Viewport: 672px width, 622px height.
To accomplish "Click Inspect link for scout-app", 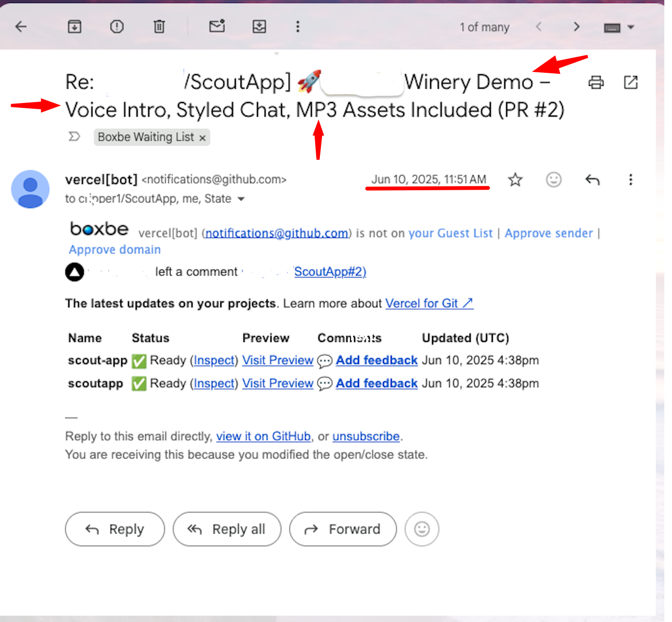I will [x=214, y=360].
